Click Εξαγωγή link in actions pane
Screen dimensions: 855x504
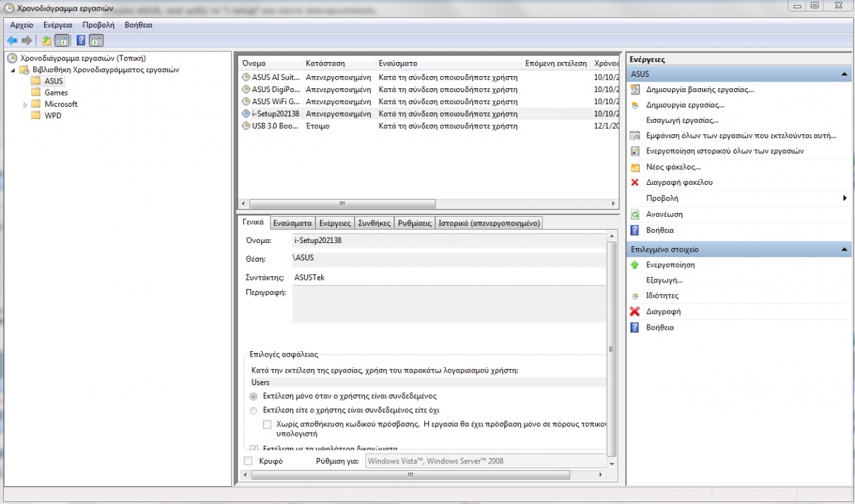point(665,280)
